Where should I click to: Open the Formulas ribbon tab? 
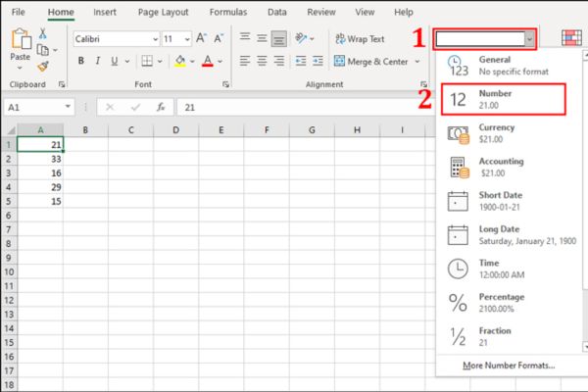(x=227, y=12)
